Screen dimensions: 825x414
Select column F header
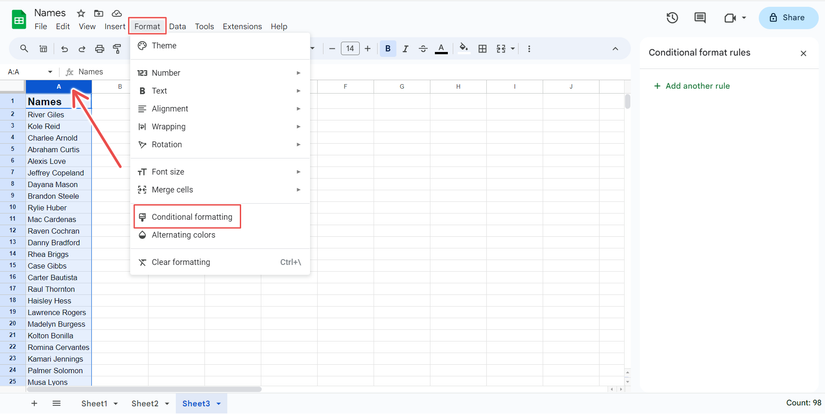[345, 87]
